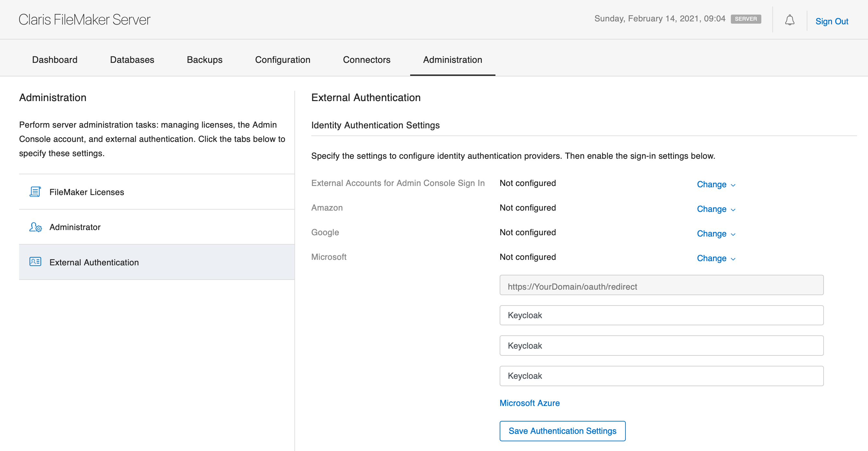Click the Microsoft provider label
This screenshot has height=451, width=868.
pos(328,257)
